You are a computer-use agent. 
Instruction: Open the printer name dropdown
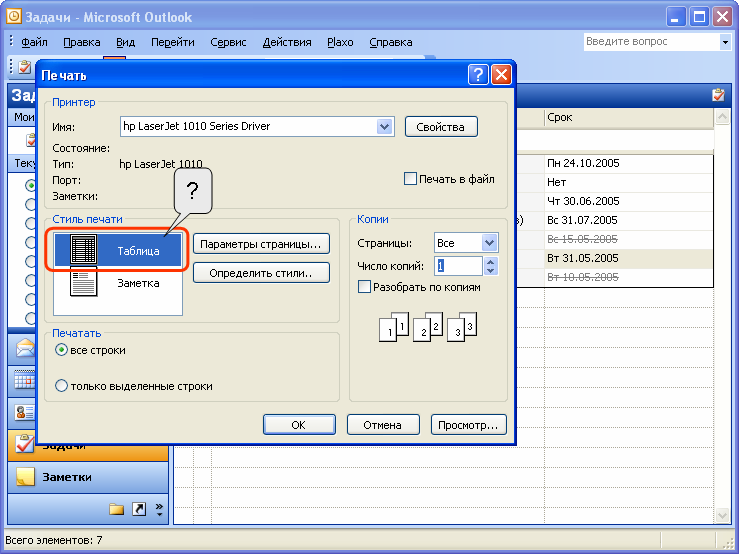pos(385,126)
